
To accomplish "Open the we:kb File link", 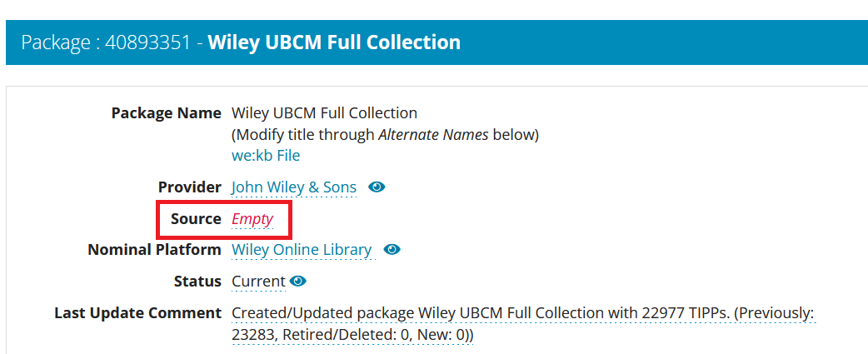I will point(266,156).
